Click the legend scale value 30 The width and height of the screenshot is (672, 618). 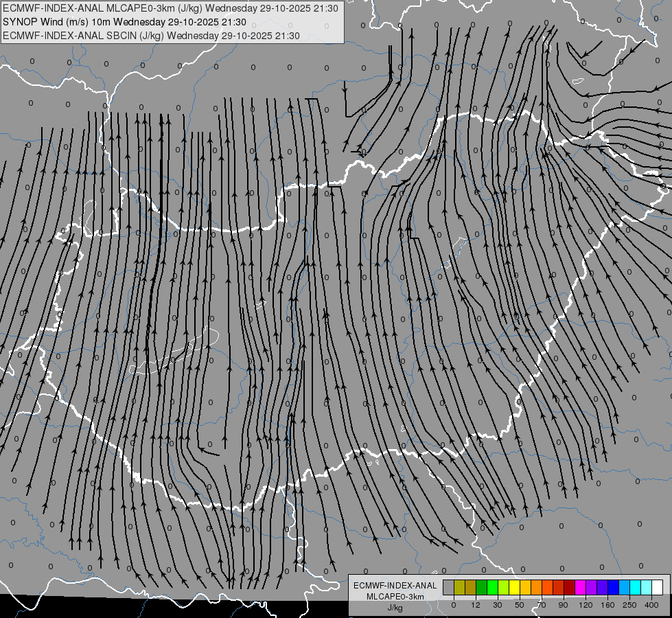click(498, 605)
